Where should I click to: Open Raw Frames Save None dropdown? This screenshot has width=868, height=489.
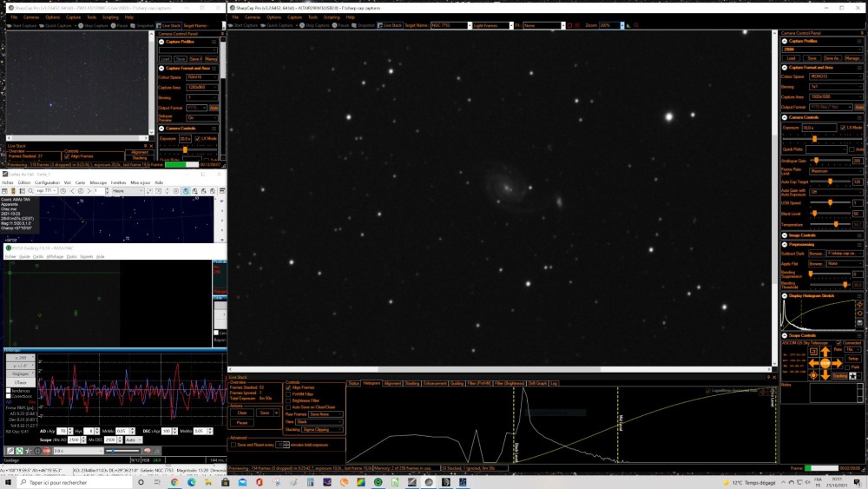click(x=325, y=414)
